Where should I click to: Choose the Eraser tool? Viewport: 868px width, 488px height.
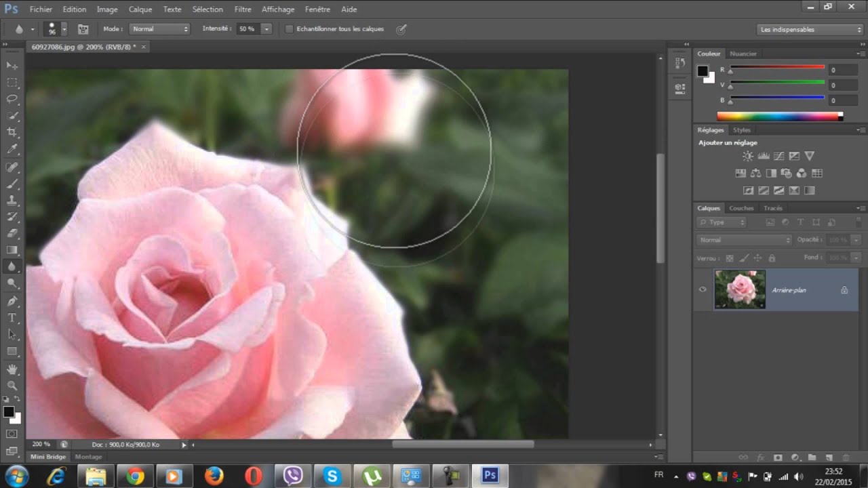[12, 233]
